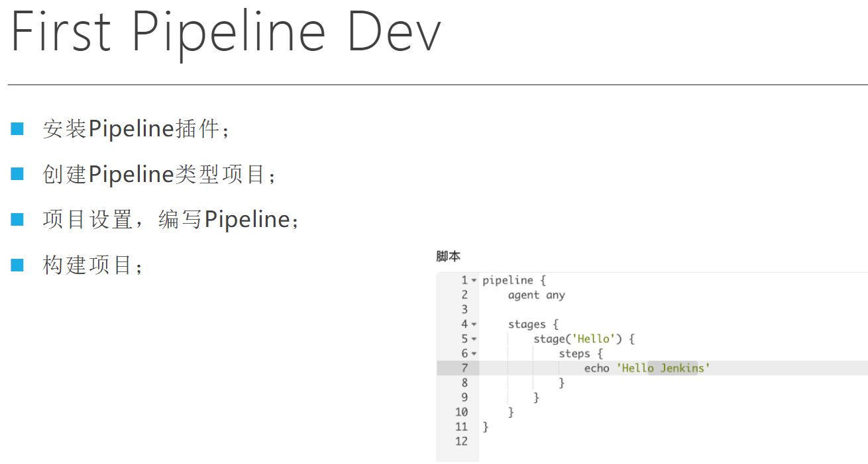Click the closing brace on line 10
Screen dimensions: 868x464
(511, 412)
